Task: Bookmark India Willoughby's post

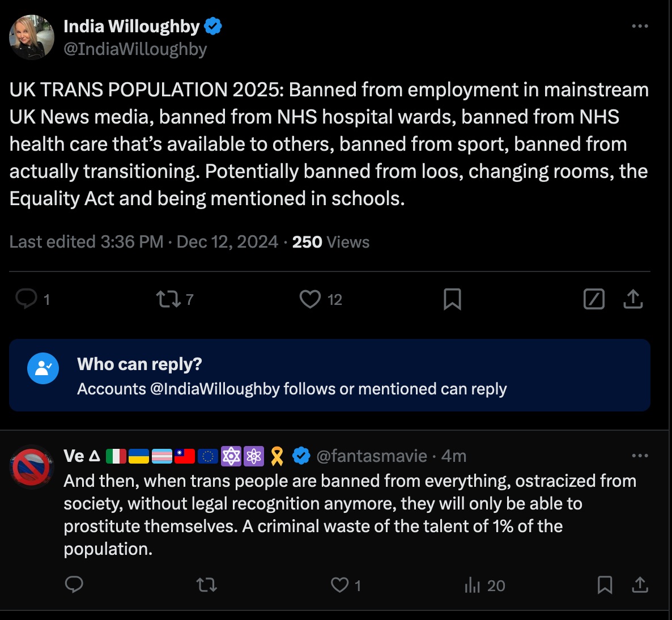Action: click(452, 299)
